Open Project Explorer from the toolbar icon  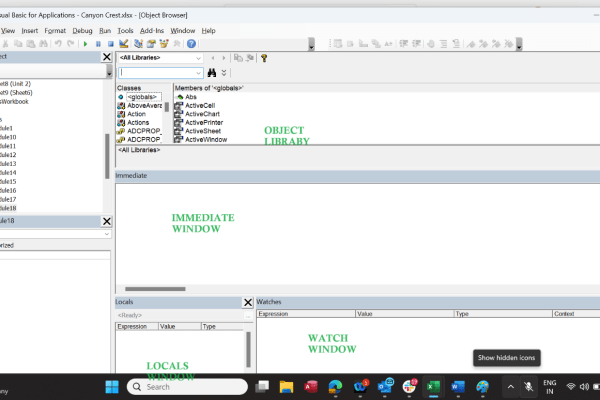pyautogui.click(x=139, y=44)
